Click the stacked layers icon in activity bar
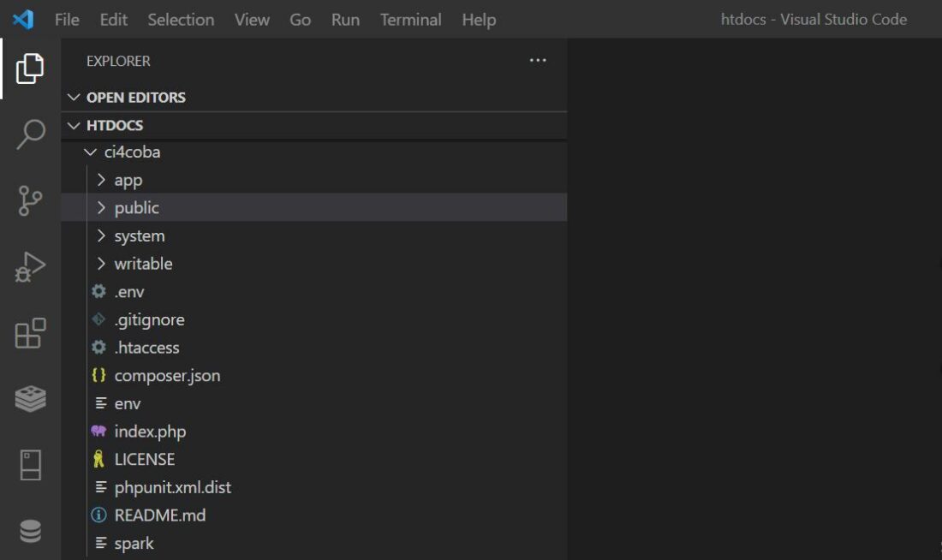 (30, 399)
